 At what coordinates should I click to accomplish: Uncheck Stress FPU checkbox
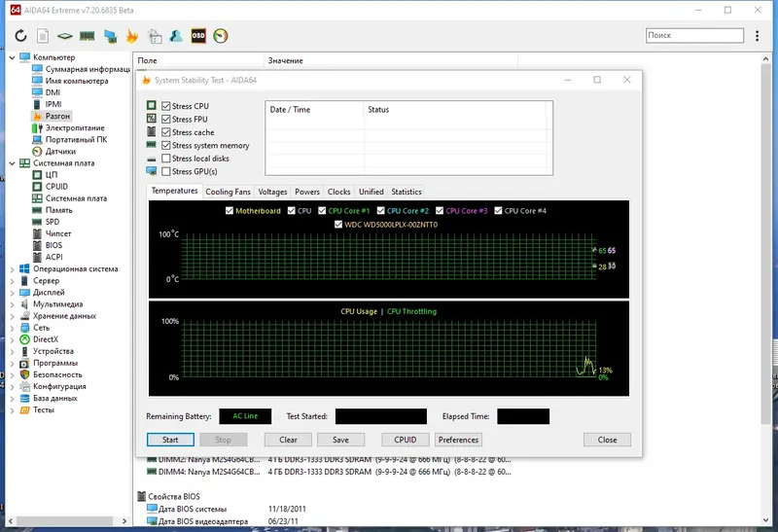[x=165, y=119]
